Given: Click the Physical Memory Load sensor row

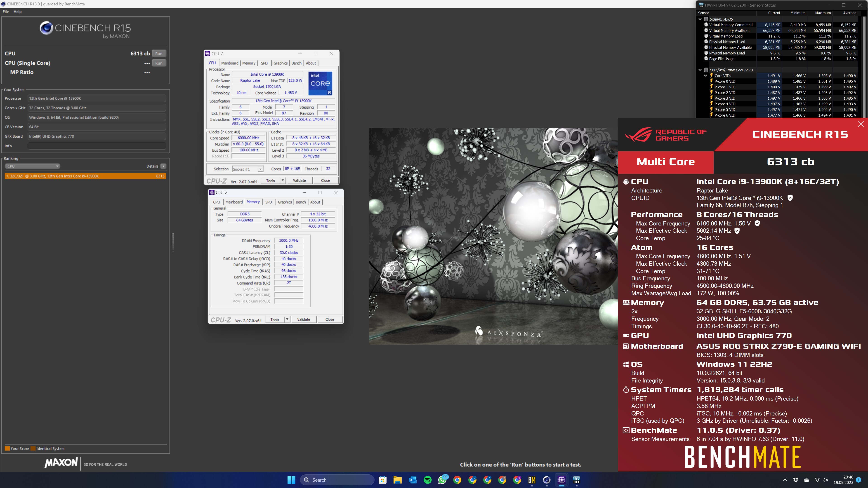Looking at the screenshot, I should [780, 53].
